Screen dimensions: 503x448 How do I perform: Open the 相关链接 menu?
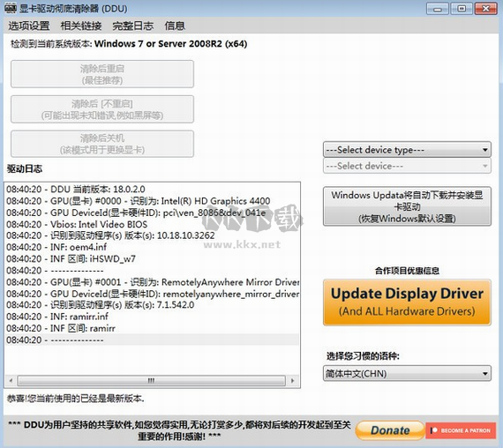tap(81, 26)
